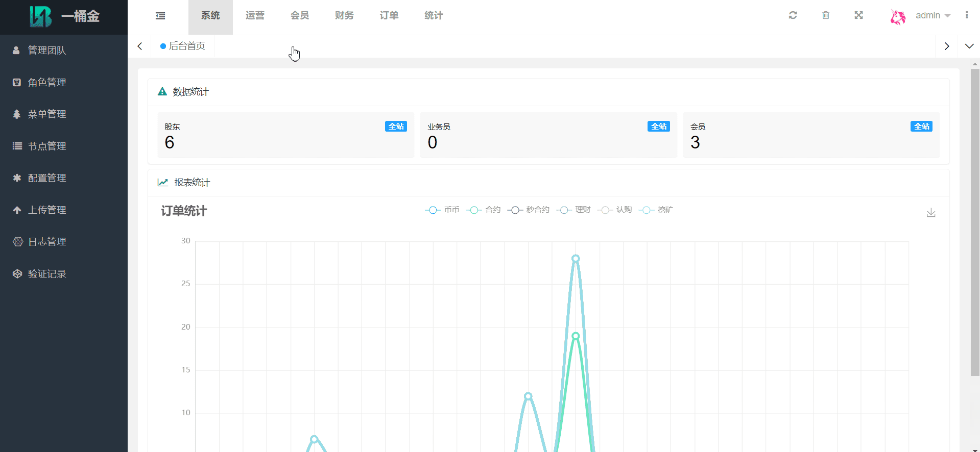This screenshot has width=980, height=452.
Task: Download the order statistics chart image
Action: tap(931, 213)
